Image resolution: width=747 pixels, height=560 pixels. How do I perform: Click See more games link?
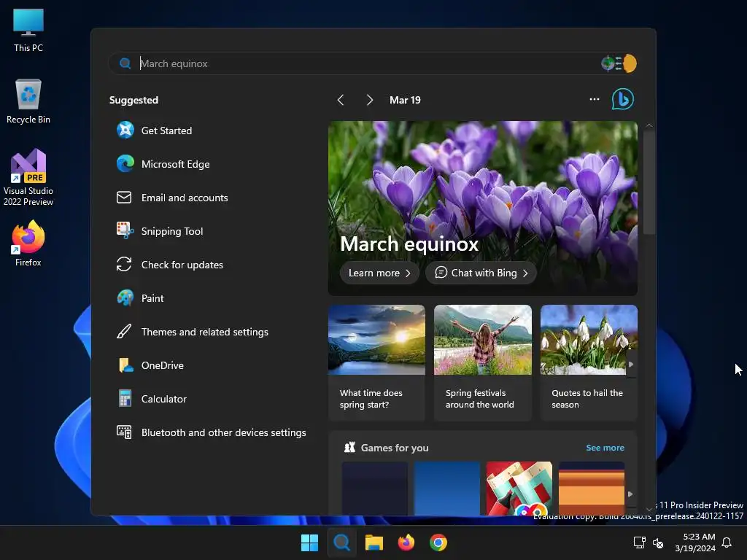click(605, 448)
